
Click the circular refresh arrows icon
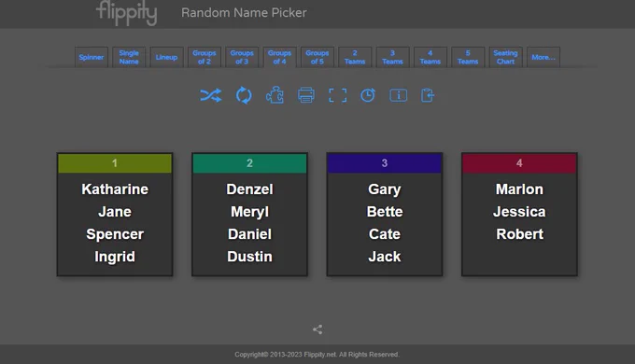[244, 95]
